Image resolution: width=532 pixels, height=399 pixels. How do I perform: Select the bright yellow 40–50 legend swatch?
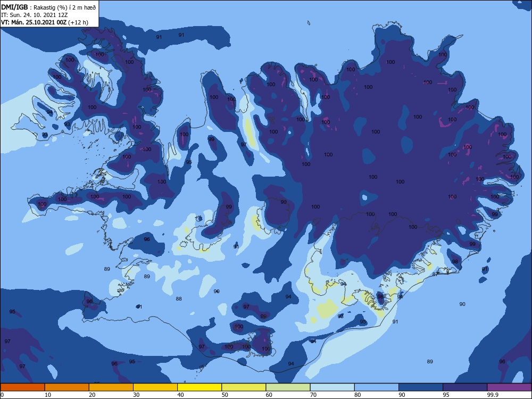coord(199,387)
